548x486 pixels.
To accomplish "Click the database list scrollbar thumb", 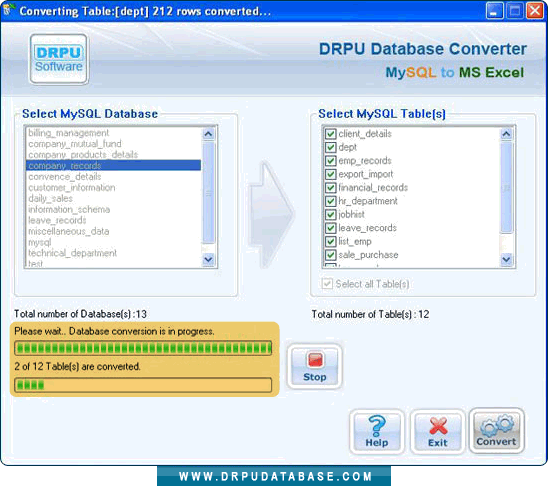I will tap(208, 193).
